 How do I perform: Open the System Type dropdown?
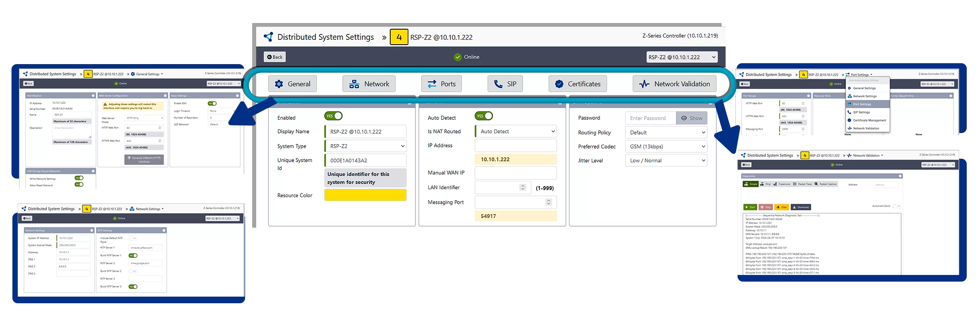point(365,146)
